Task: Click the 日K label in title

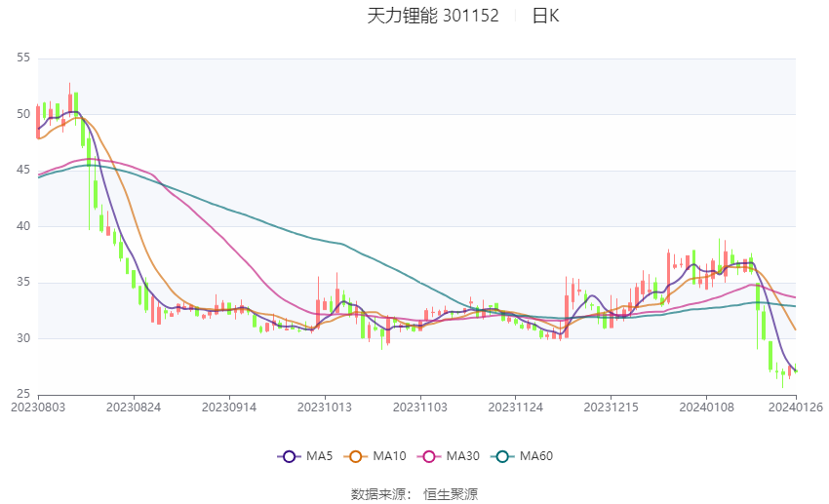Action: click(x=545, y=16)
